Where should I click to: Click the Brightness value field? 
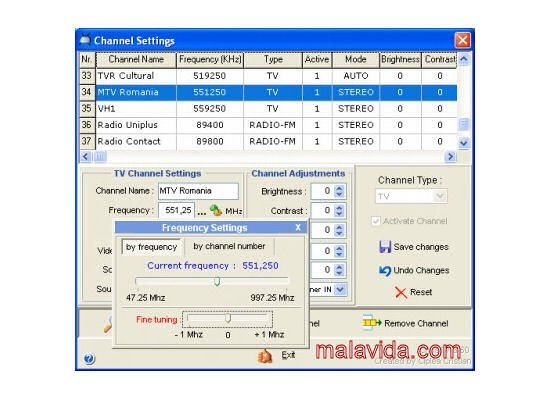tap(323, 191)
